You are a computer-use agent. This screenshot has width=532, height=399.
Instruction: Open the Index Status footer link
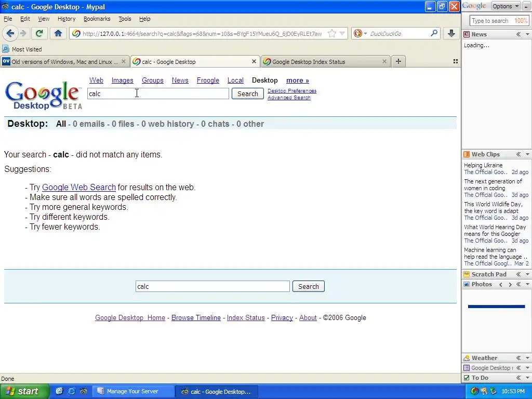(246, 317)
